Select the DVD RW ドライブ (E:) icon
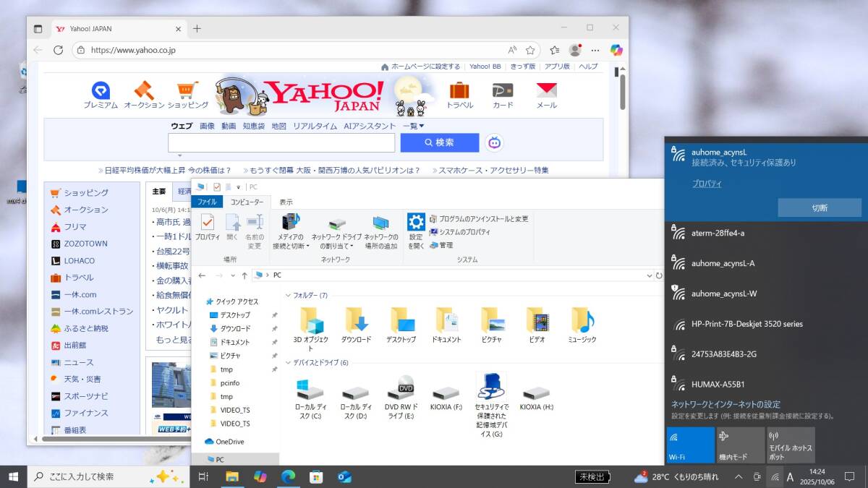The width and height of the screenshot is (868, 488). click(x=401, y=391)
